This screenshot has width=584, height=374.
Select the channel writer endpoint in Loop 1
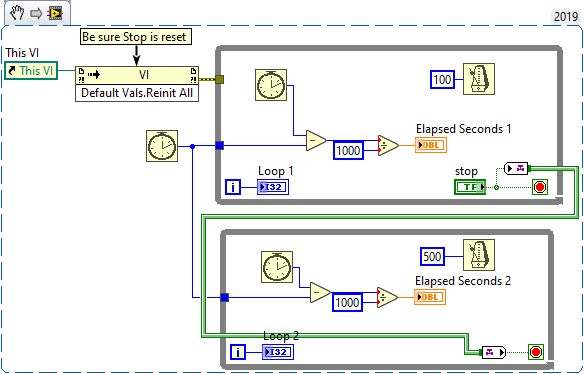pos(517,169)
